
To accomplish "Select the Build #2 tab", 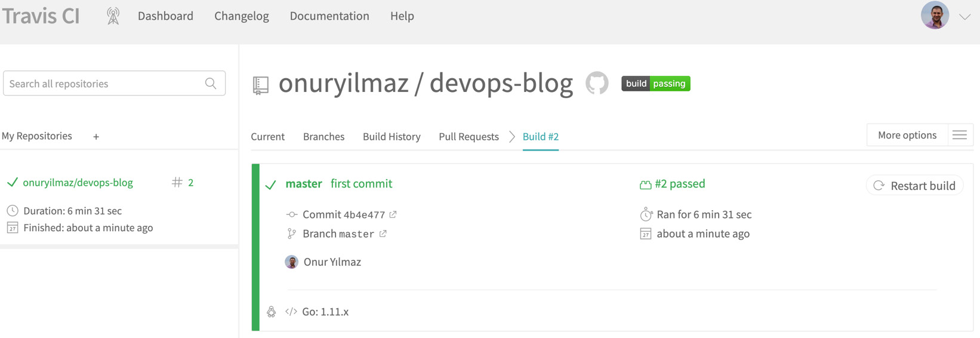I will point(541,137).
